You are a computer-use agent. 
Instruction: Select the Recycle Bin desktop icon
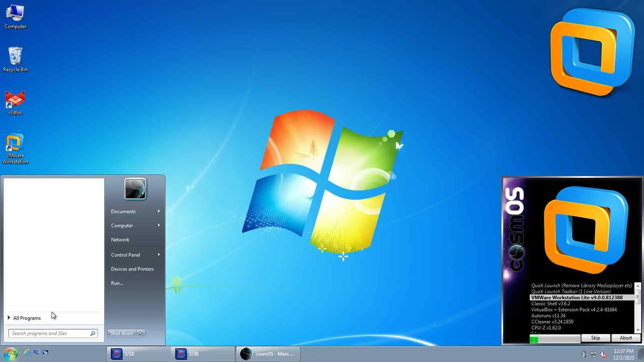(x=15, y=60)
